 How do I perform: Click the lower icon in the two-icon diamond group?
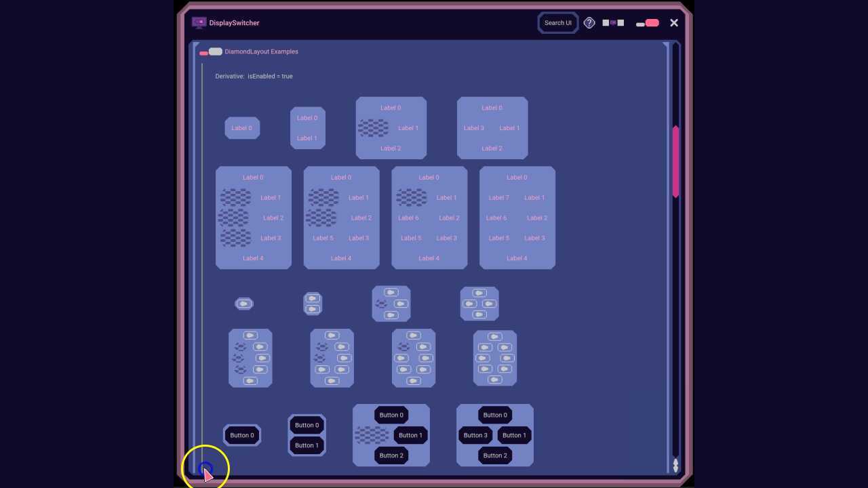coord(313,309)
